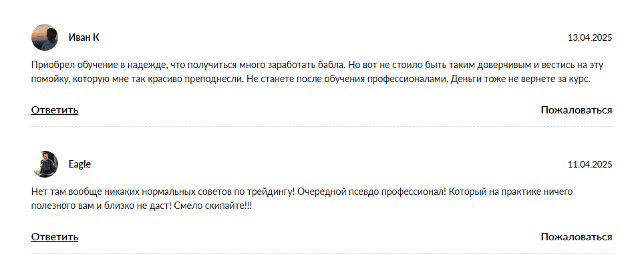644x255 pixels.
Task: Click the words 'Смело скипайте!!!'
Action: tap(212, 206)
